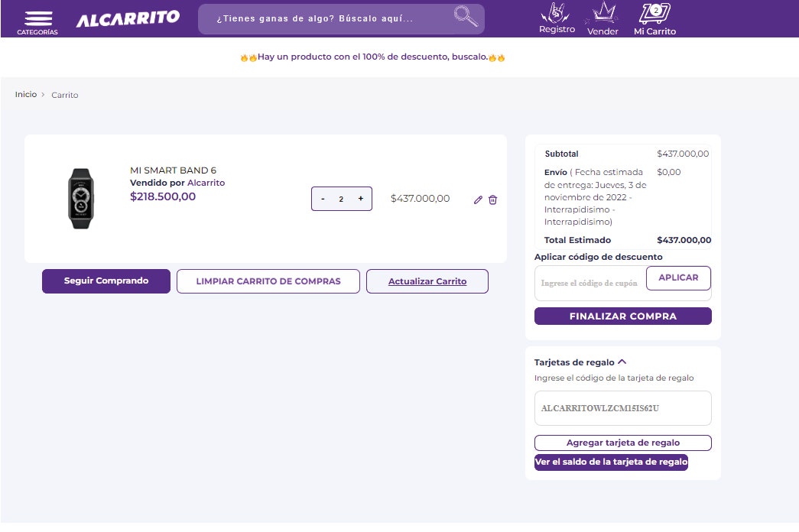Click Finalizar Compra button

(x=622, y=316)
